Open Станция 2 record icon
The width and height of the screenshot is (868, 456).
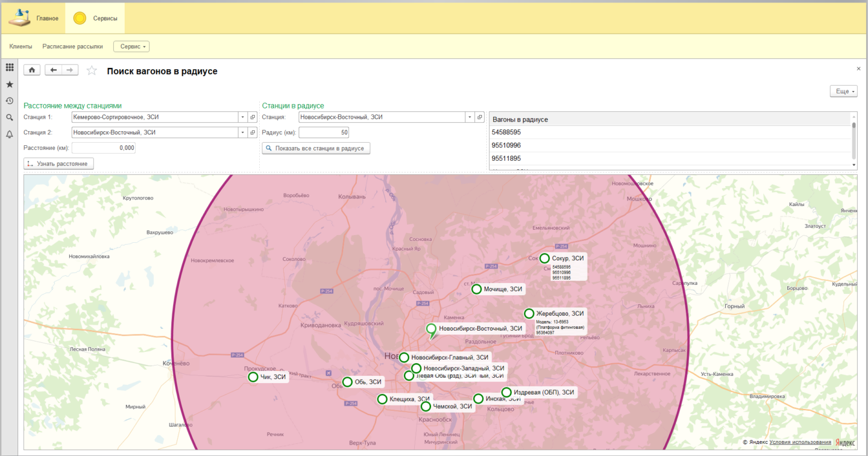(253, 133)
